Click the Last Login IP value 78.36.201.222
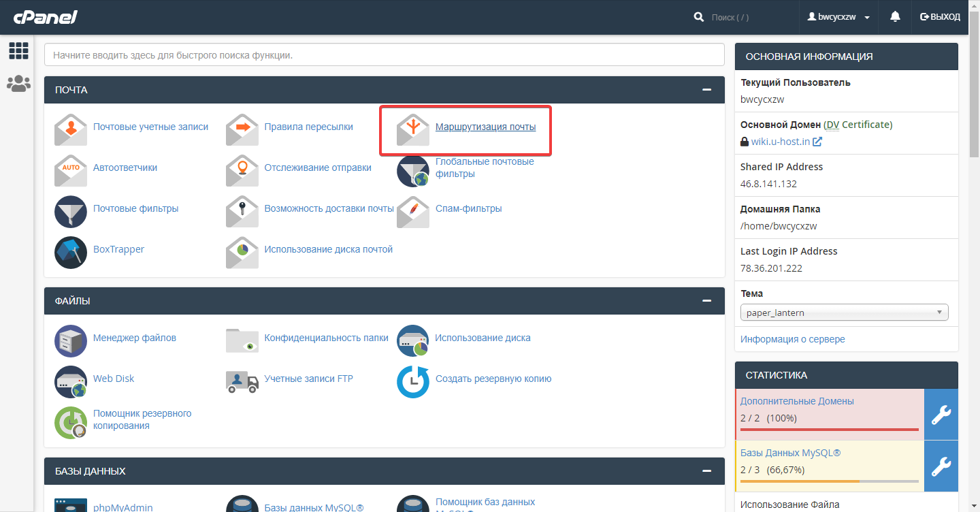The height and width of the screenshot is (512, 980). click(771, 268)
